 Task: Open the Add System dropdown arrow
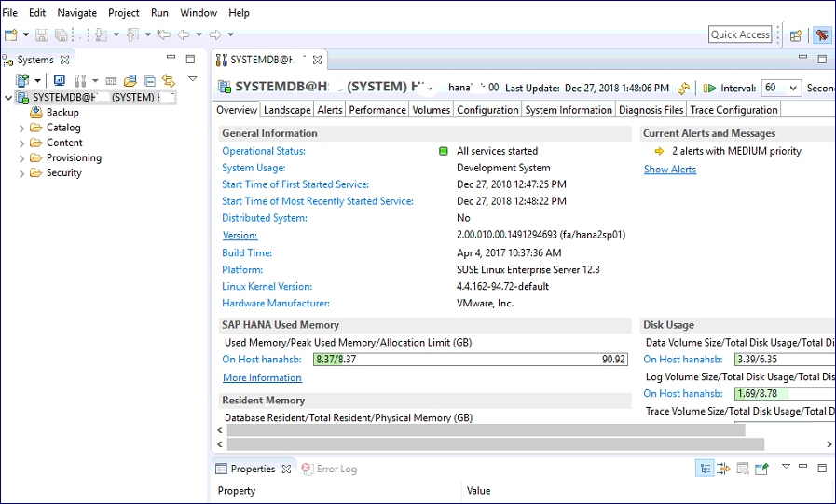click(x=37, y=81)
